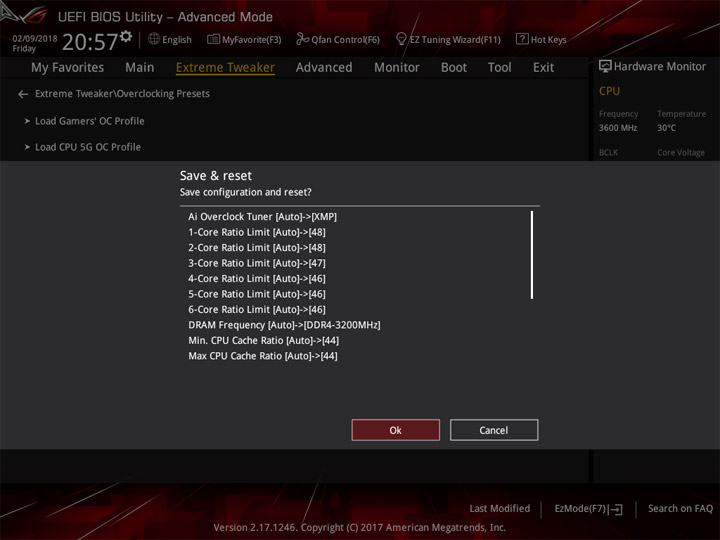This screenshot has width=720, height=540.
Task: Click the BCLK label in Hardware Monitor
Action: [x=608, y=152]
